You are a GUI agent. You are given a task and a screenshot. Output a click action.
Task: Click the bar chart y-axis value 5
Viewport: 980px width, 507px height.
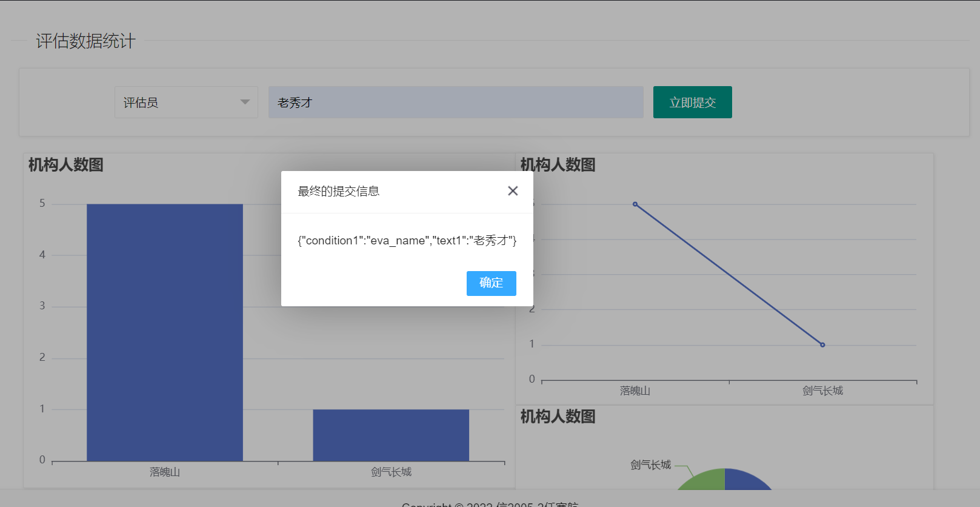point(42,203)
